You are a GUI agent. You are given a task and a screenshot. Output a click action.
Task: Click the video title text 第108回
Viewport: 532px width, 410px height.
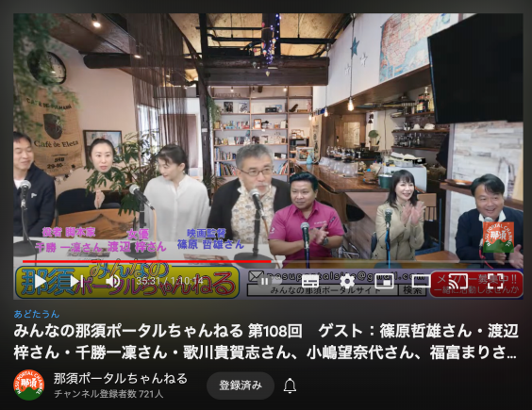point(275,331)
